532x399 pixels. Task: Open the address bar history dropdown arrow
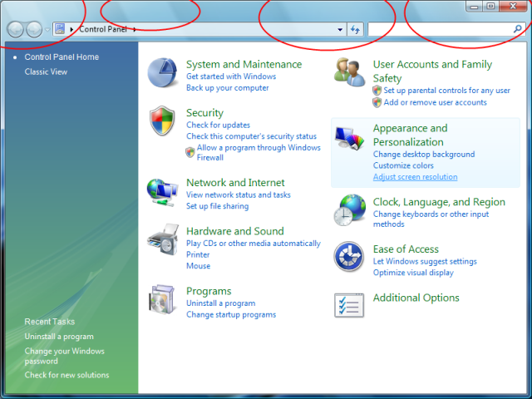point(340,30)
